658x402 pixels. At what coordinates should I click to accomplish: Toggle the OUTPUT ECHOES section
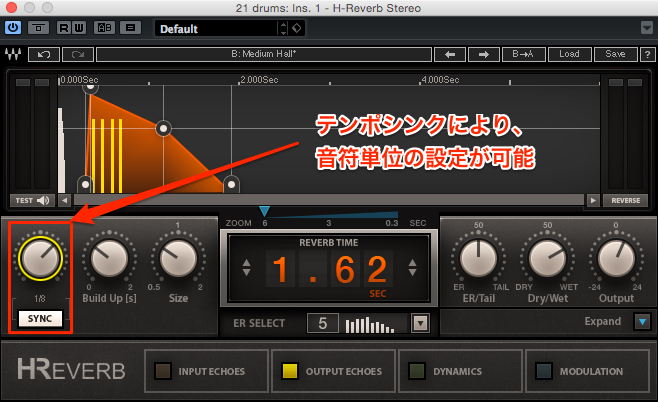pos(333,371)
